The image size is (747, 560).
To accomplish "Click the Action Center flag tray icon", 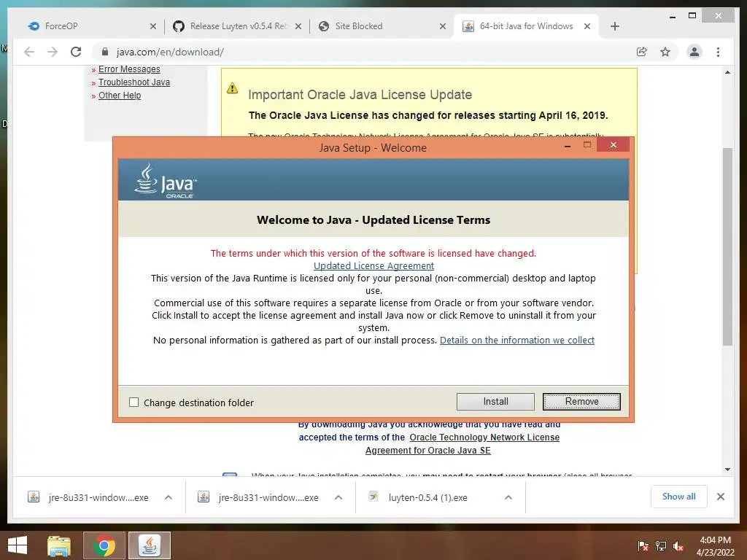I will coord(643,546).
